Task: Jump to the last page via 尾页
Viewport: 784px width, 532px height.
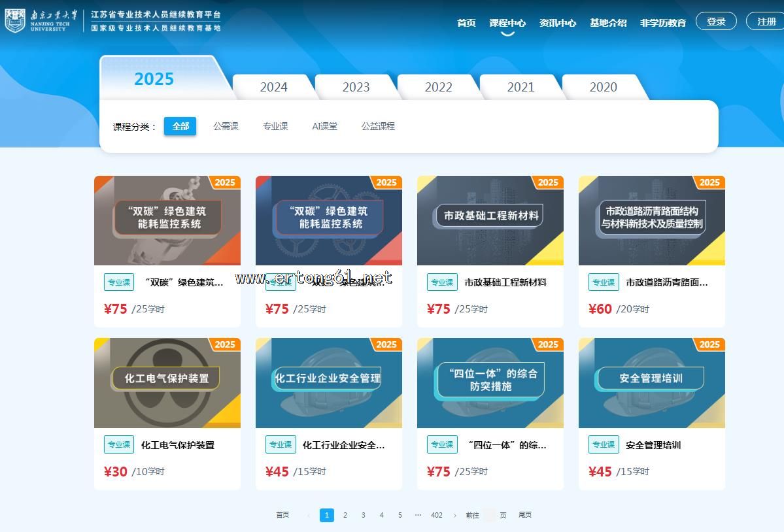Action: pyautogui.click(x=525, y=515)
